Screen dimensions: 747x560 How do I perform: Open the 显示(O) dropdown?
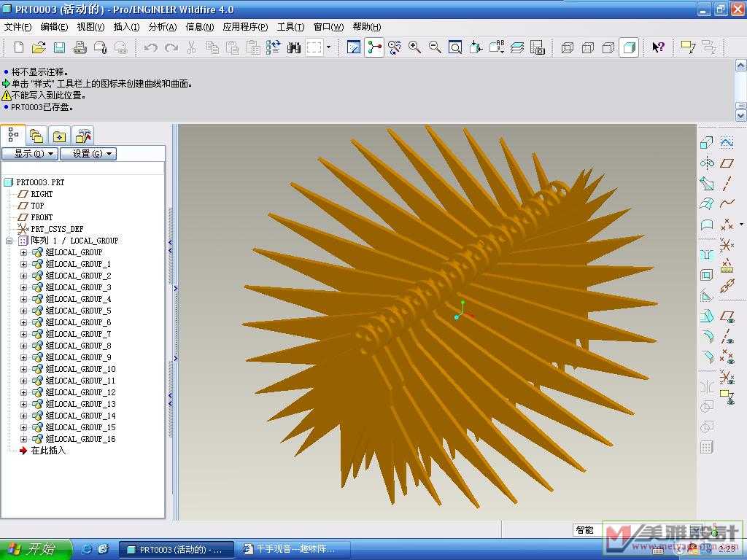(30, 154)
